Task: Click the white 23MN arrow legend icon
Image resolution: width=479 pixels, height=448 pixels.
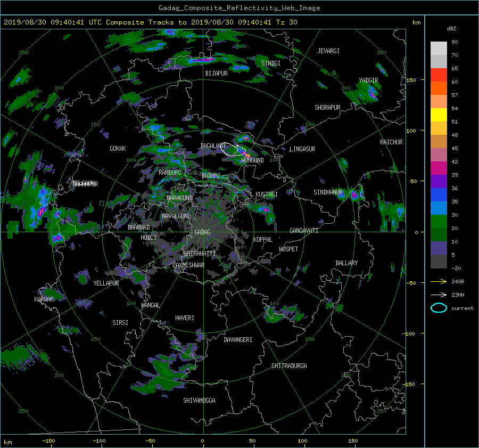Action: (439, 295)
